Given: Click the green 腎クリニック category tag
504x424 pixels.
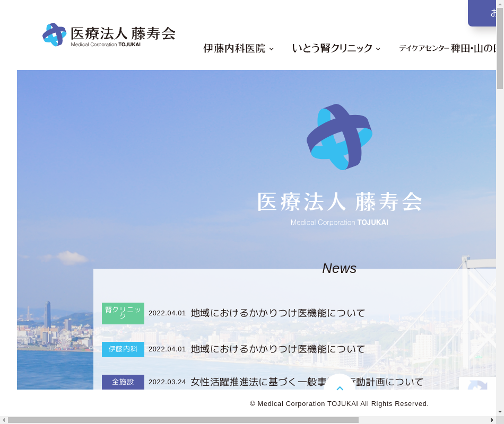Looking at the screenshot, I should 123,313.
